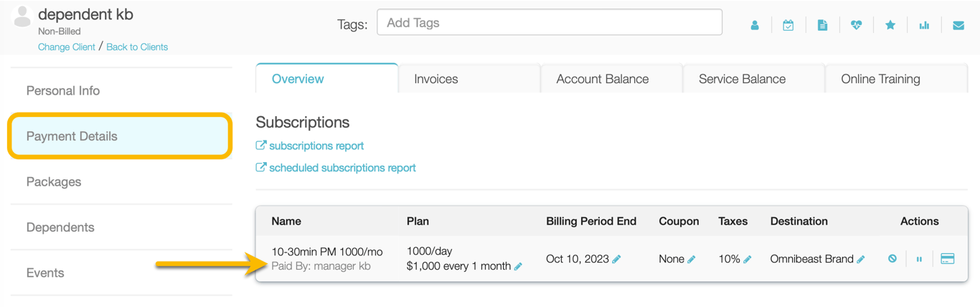The image size is (980, 307).
Task: Edit the Taxes pencil next to 10%
Action: 747,259
